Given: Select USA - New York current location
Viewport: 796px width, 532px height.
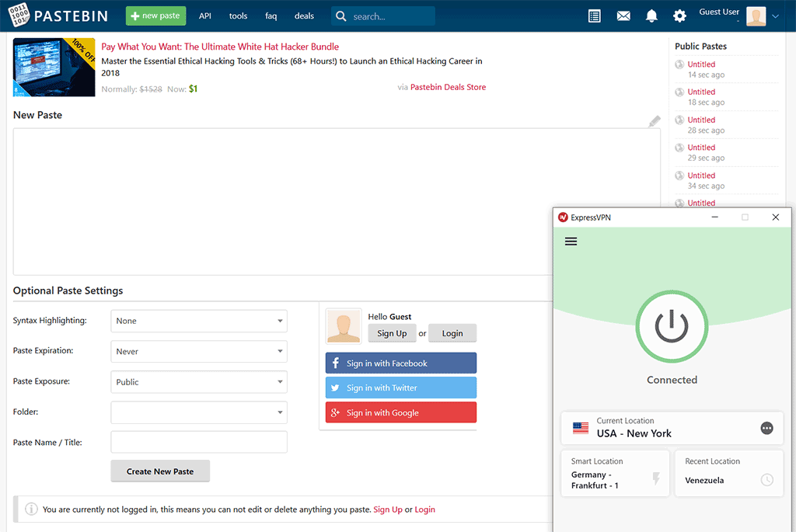Looking at the screenshot, I should [x=672, y=428].
